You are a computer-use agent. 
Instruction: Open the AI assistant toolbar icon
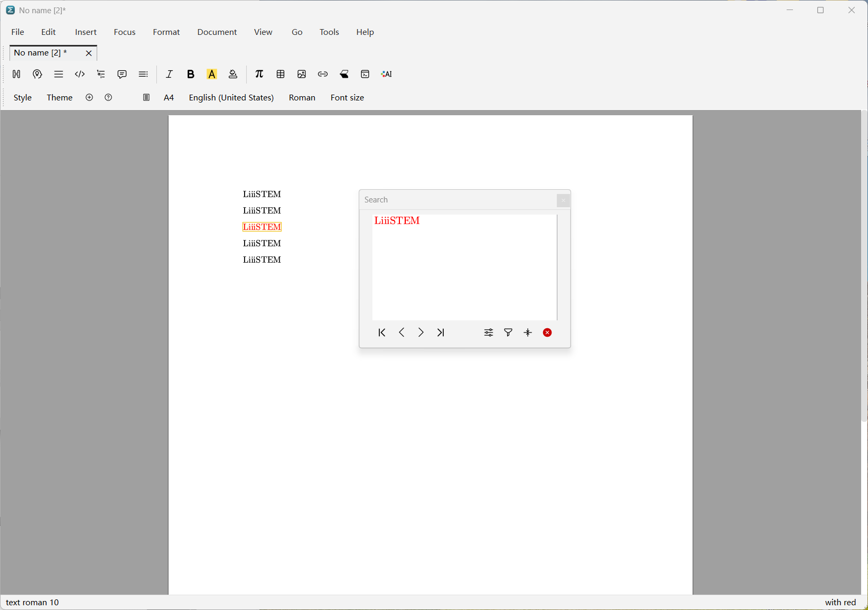pos(387,74)
